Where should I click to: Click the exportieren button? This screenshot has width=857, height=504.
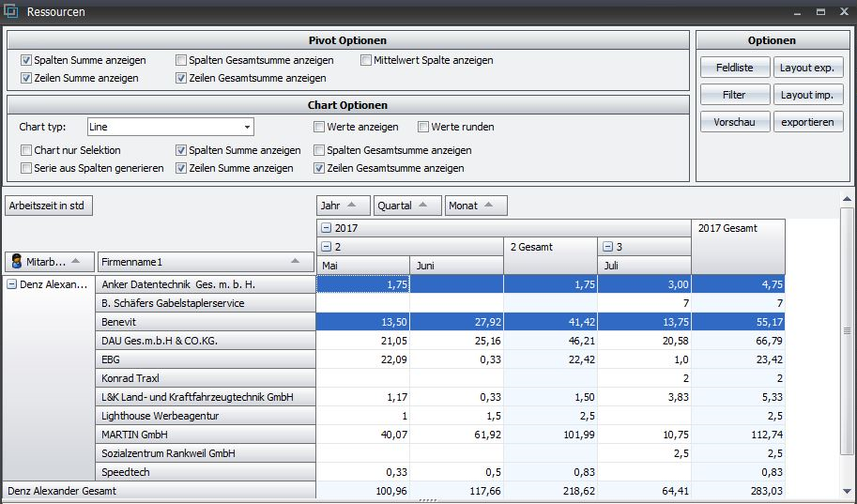807,122
